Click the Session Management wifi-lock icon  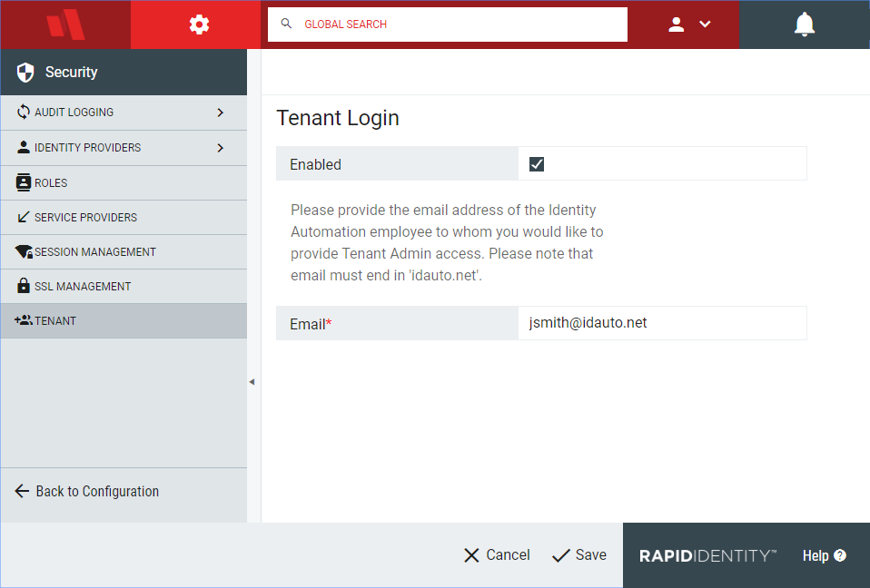[x=24, y=251]
